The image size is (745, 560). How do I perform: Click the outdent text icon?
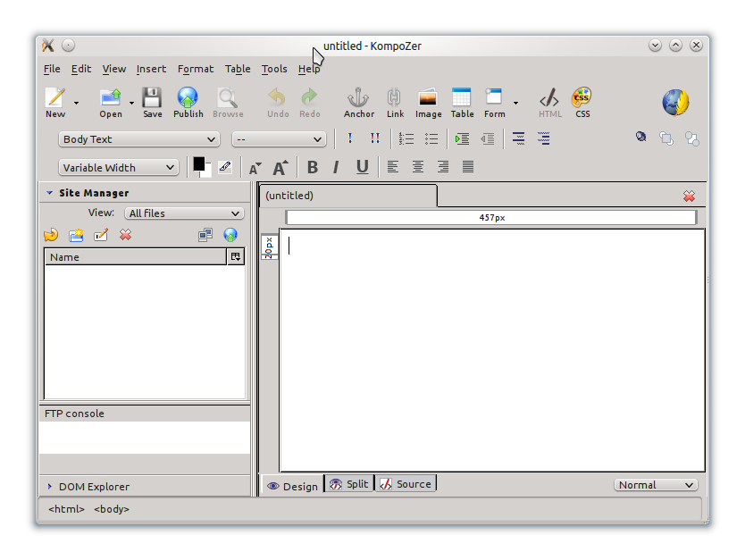pyautogui.click(x=488, y=138)
